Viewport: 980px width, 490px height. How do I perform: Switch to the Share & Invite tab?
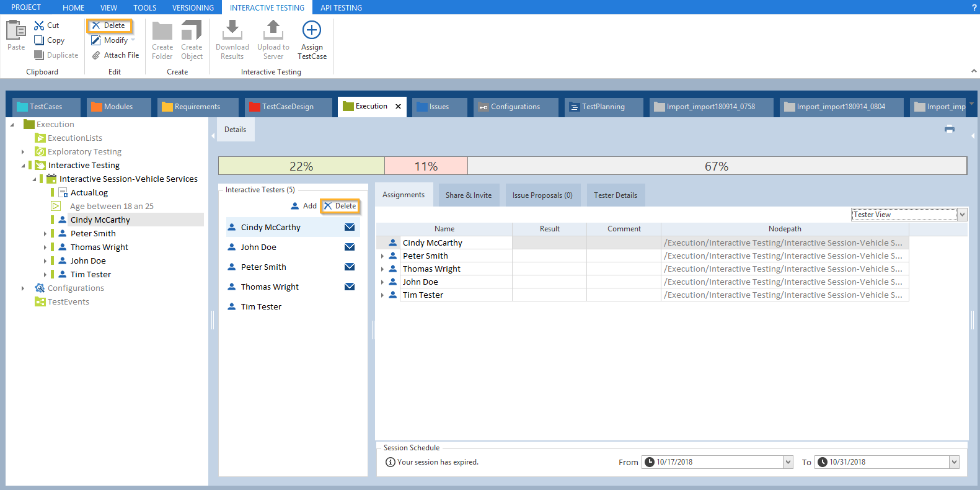click(x=468, y=195)
